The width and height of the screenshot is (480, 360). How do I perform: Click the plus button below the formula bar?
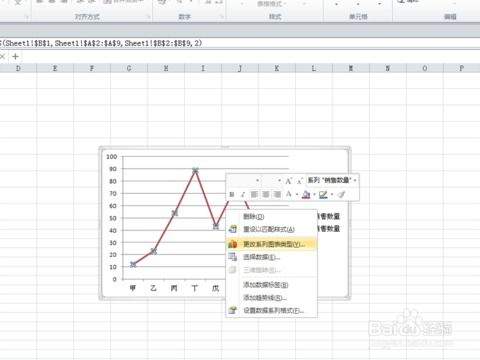(x=15, y=57)
